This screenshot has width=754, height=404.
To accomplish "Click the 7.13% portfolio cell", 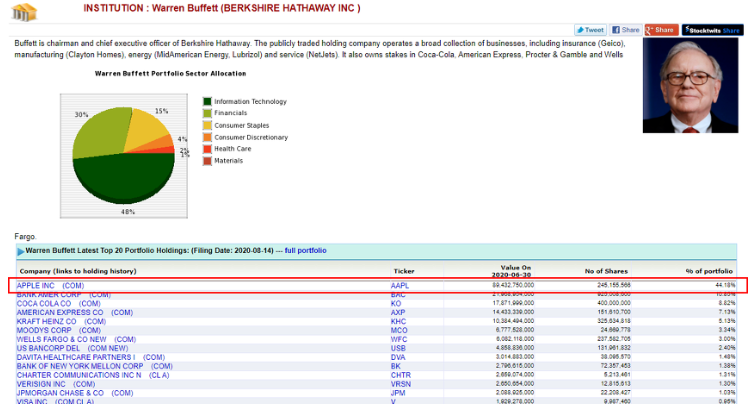I will point(727,312).
